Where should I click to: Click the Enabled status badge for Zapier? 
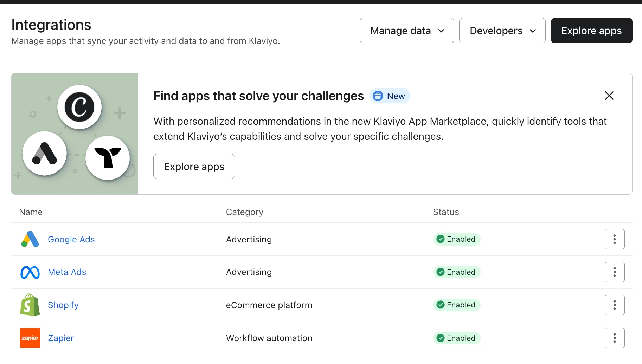[x=457, y=338]
